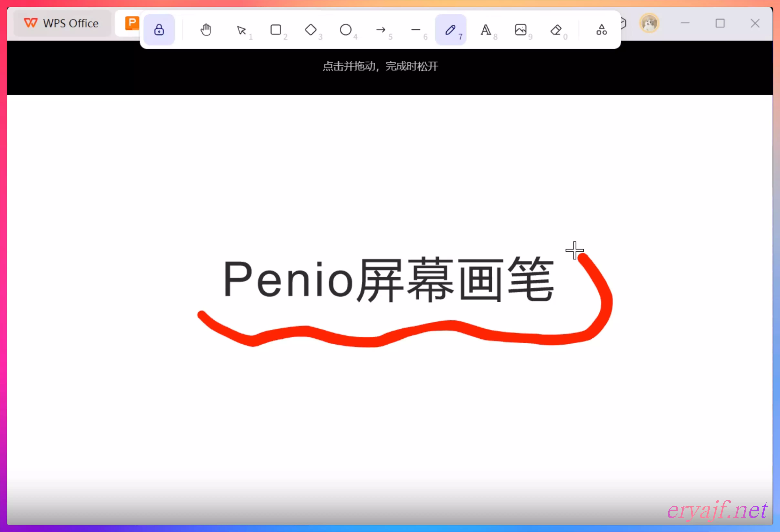Viewport: 780px width, 532px height.
Task: Select the Ellipse shape tool
Action: (x=346, y=30)
